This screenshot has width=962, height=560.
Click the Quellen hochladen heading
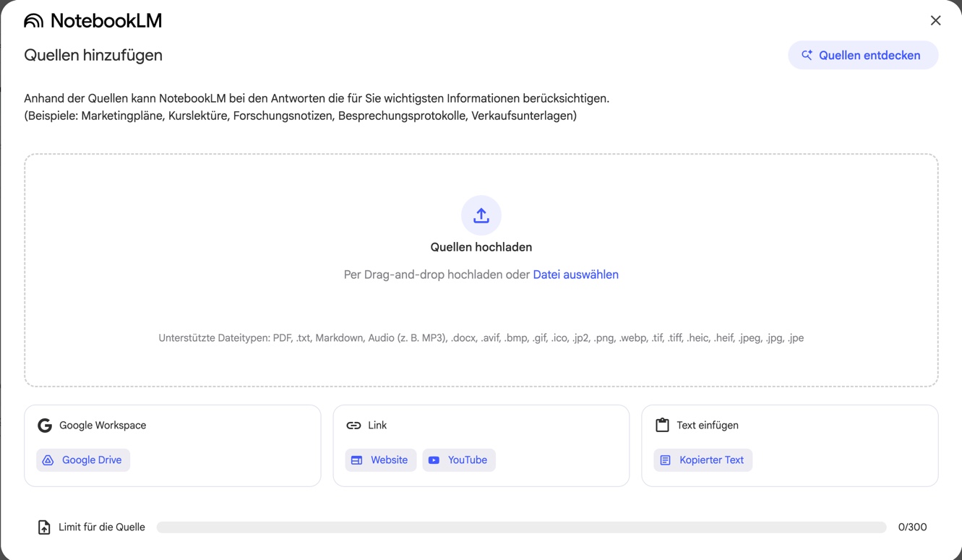click(481, 247)
